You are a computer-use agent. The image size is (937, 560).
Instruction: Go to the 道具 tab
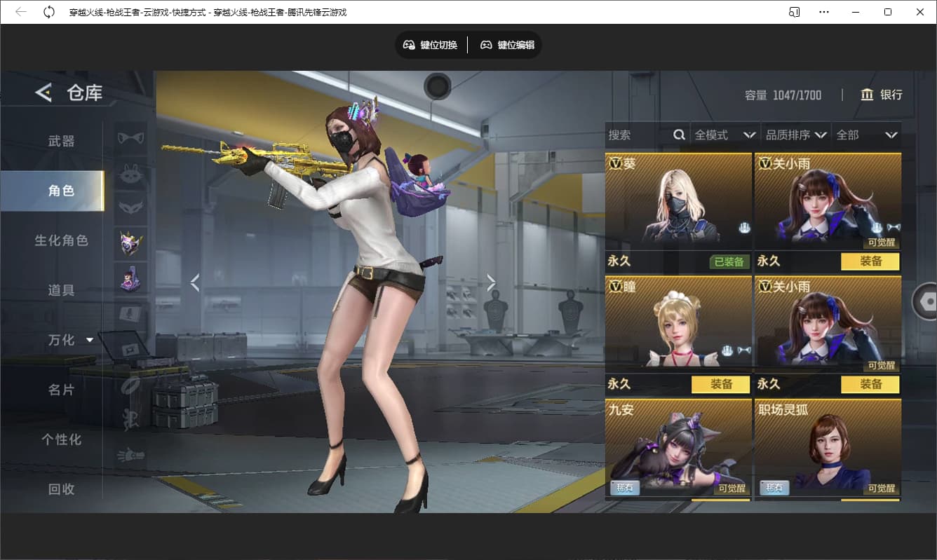(61, 290)
